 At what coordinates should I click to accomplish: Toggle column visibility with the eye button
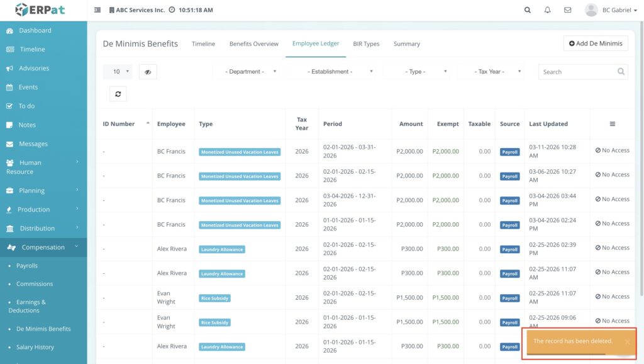148,72
